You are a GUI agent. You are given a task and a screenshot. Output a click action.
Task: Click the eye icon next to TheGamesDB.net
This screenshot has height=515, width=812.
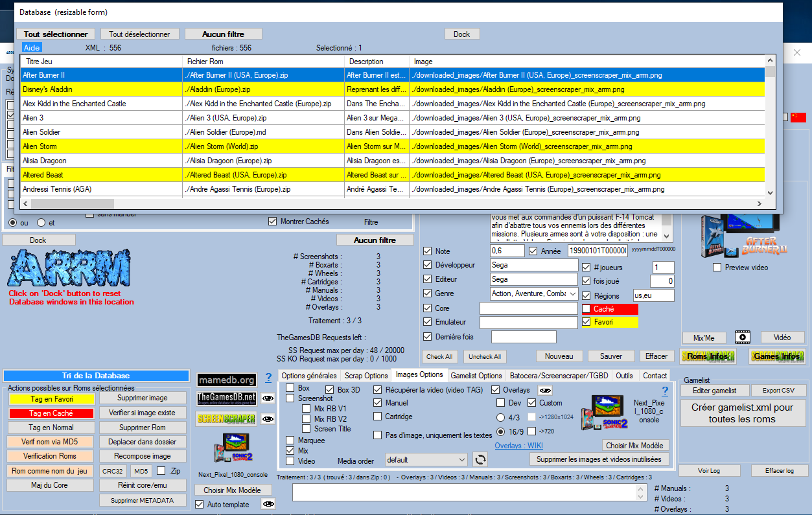point(268,399)
